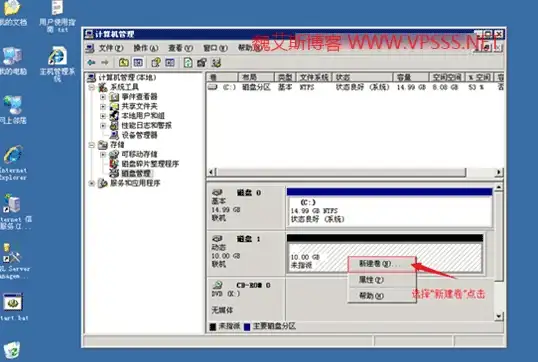This screenshot has height=362, width=538.
Task: Sort by the 状态 column header
Action: click(x=363, y=78)
